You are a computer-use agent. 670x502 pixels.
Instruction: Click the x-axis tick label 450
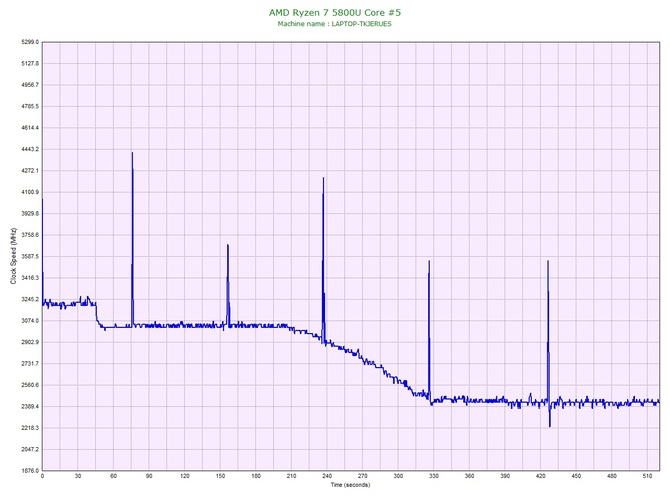tap(576, 476)
